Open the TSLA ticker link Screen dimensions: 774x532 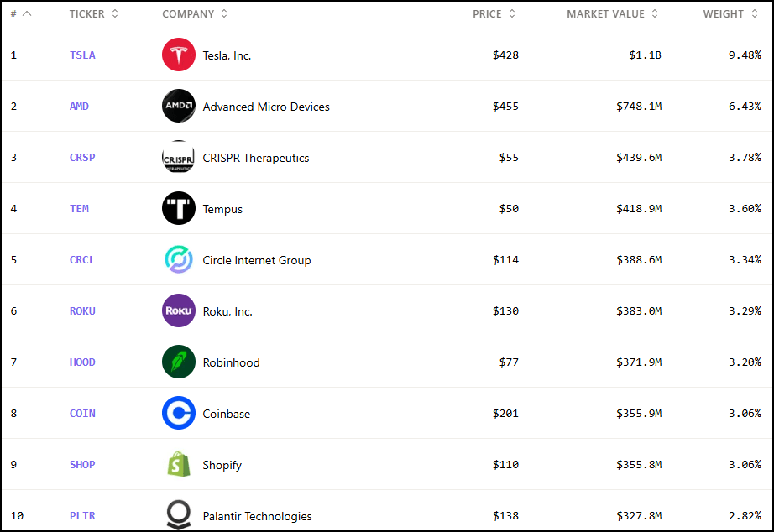pyautogui.click(x=82, y=55)
